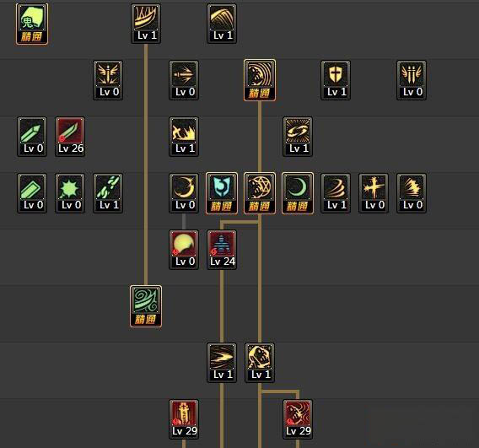Click the golden crescent moon skill at Lv 0
Image resolution: width=479 pixels, height=448 pixels.
coord(184,193)
